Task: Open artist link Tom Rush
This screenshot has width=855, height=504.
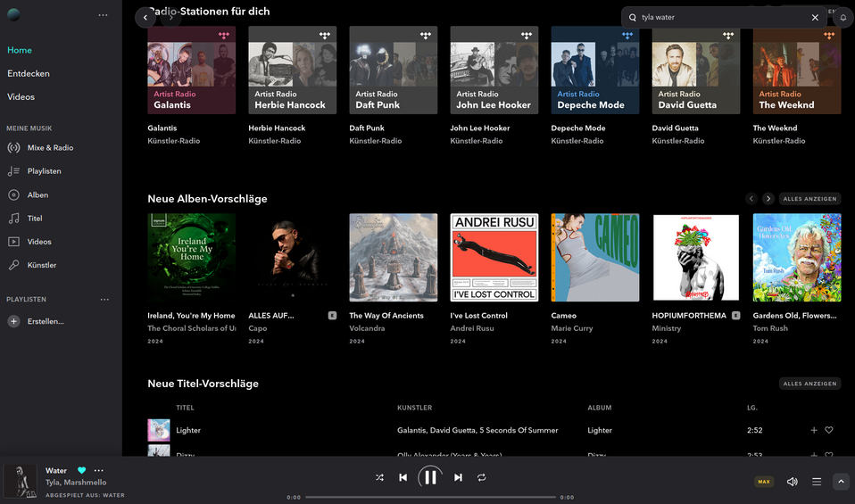Action: click(x=770, y=328)
